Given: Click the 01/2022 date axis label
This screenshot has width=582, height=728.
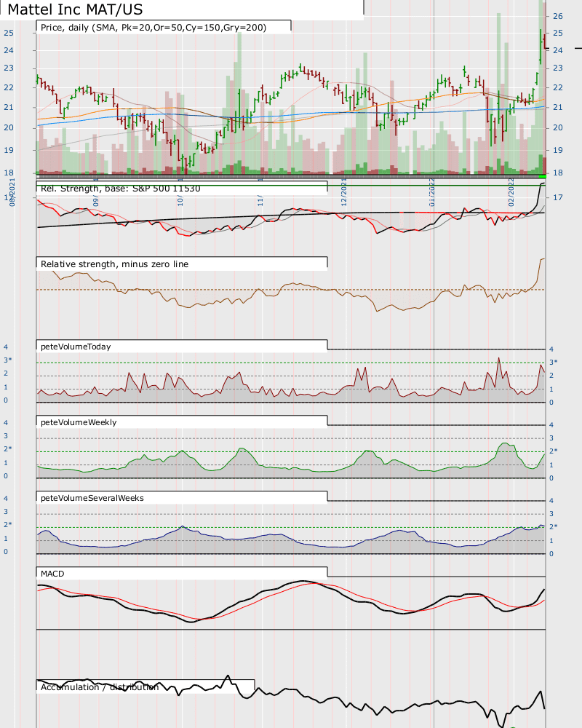Looking at the screenshot, I should click(432, 191).
